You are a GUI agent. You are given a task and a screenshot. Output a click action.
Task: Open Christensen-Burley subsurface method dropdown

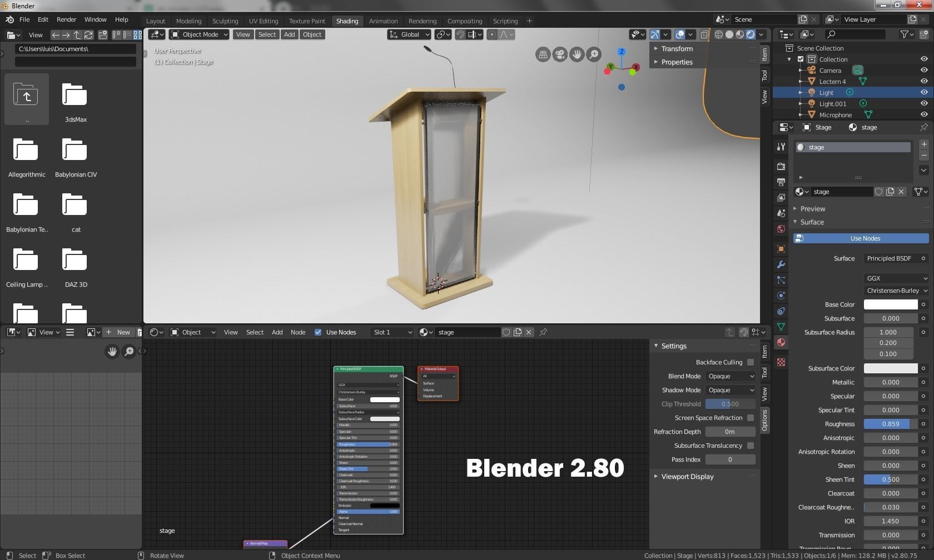896,291
